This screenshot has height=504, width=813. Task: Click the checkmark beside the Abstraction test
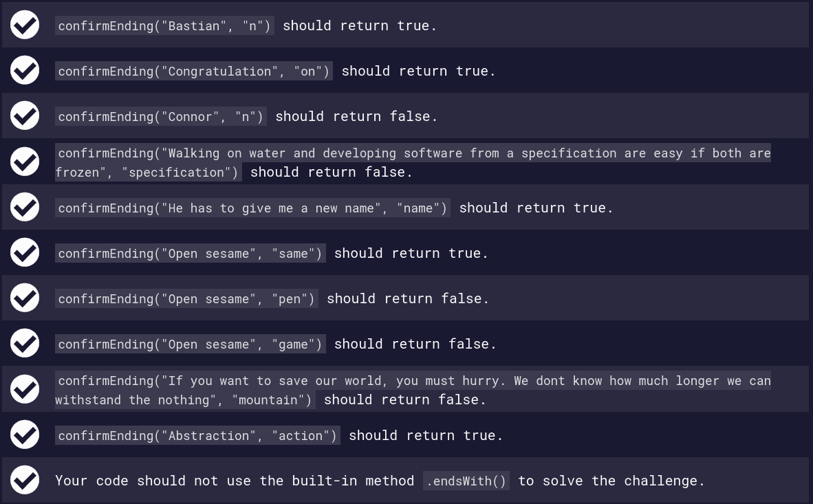point(25,435)
